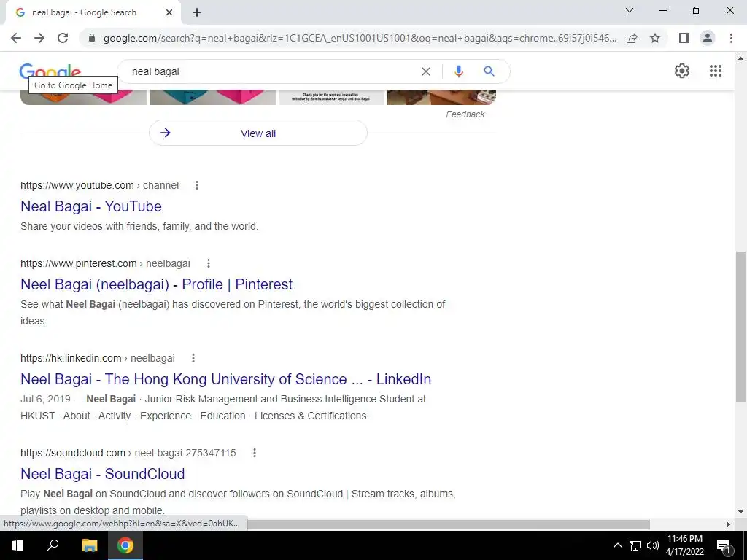Show hidden system tray icons

tap(617, 545)
